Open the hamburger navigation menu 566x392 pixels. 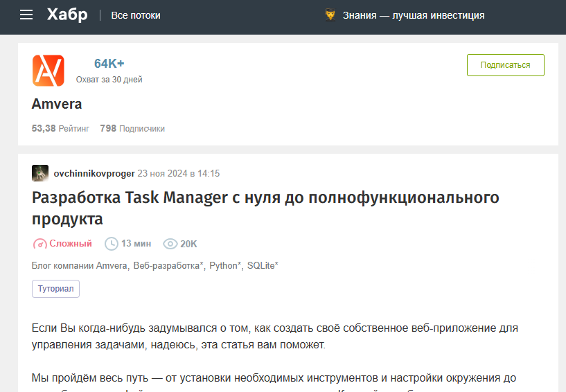tap(26, 15)
